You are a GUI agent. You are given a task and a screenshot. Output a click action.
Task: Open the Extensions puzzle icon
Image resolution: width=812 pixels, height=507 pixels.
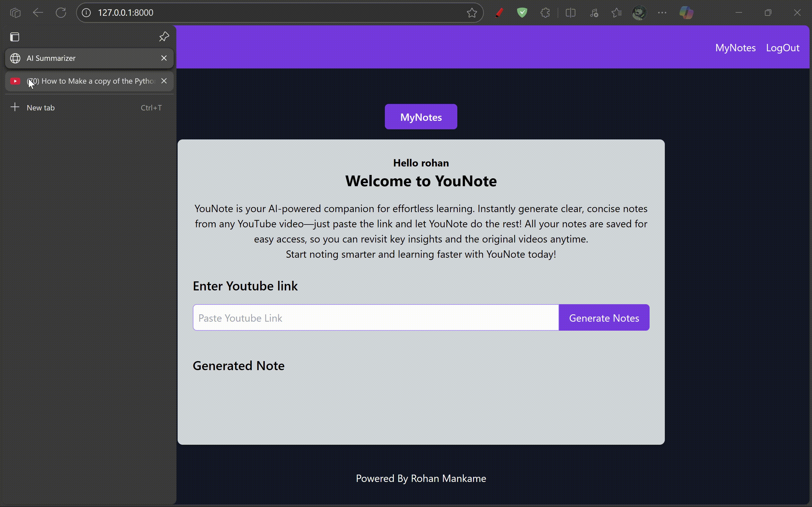(545, 13)
